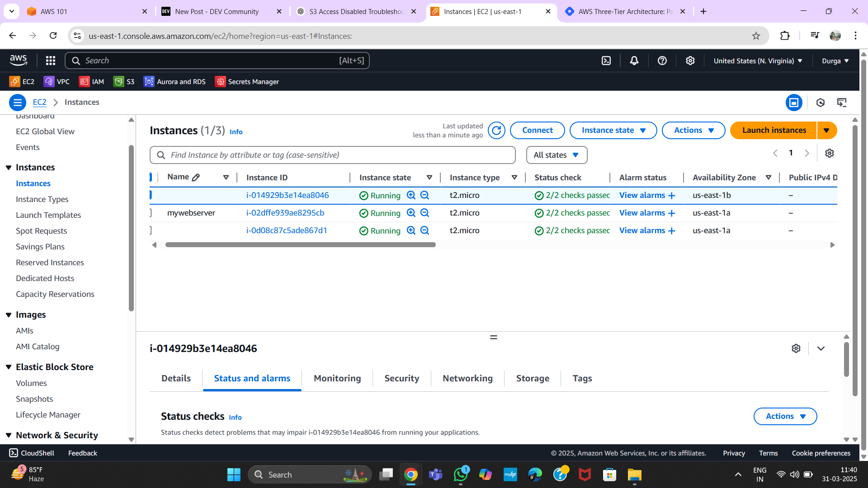The height and width of the screenshot is (488, 868).
Task: Open WhatsApp from the taskbar
Action: 461,475
